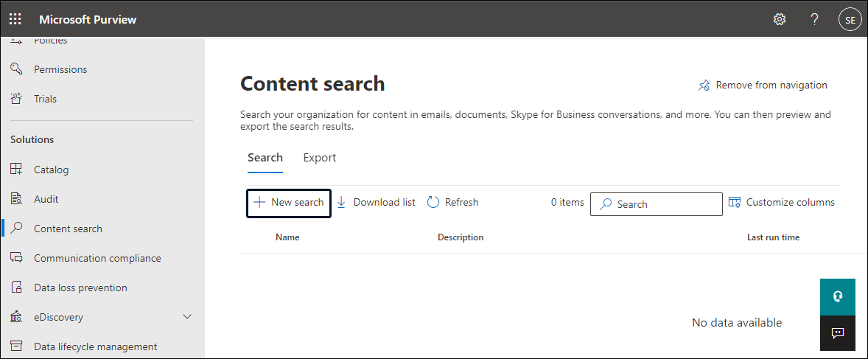868x359 pixels.
Task: Click the Catalog grid icon
Action: pyautogui.click(x=17, y=170)
